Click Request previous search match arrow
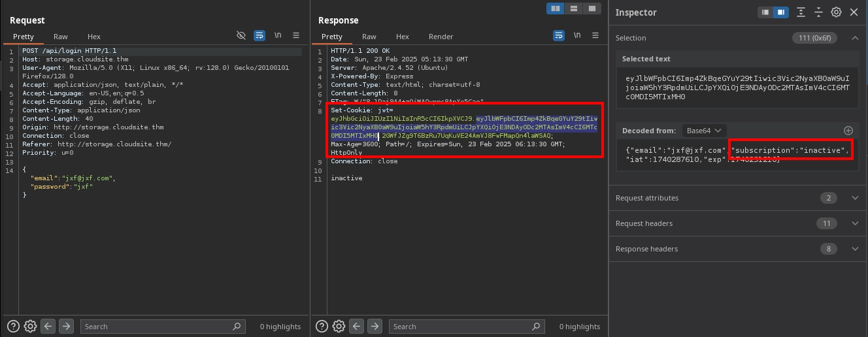 click(48, 327)
